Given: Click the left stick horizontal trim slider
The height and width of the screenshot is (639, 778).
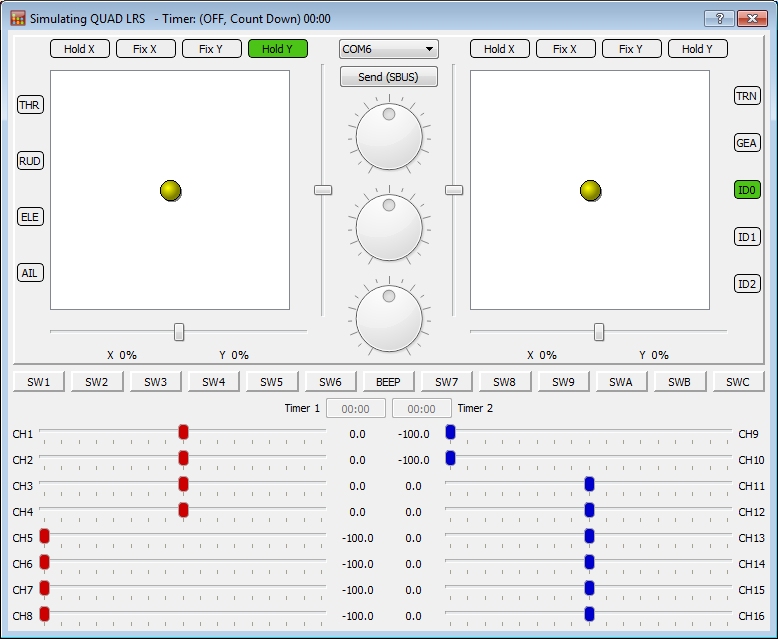Looking at the screenshot, I should [x=179, y=332].
